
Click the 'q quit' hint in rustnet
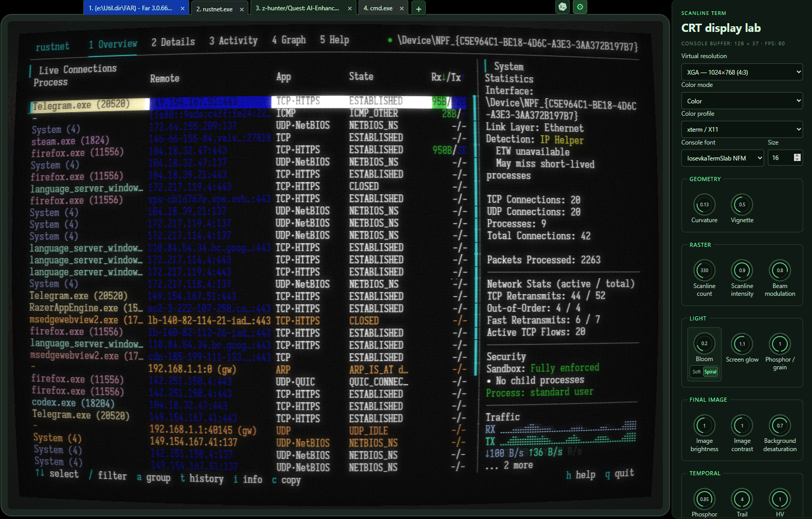[x=620, y=474]
